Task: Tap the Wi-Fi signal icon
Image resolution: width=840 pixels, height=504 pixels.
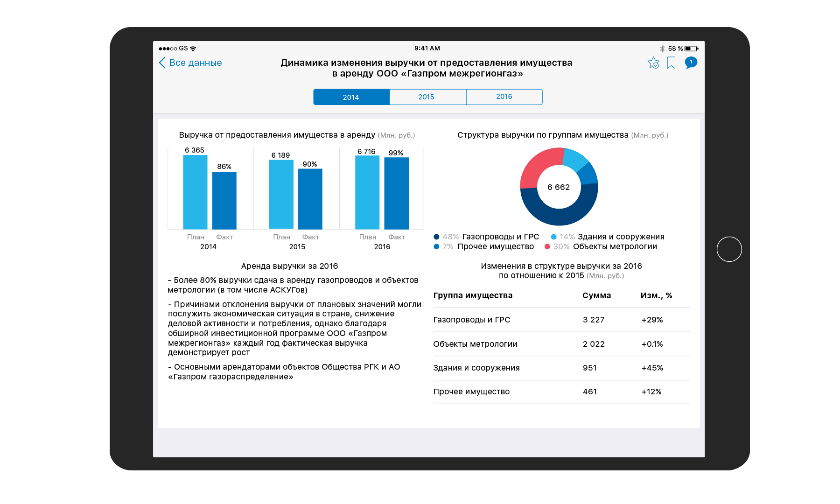Action: coord(193,49)
